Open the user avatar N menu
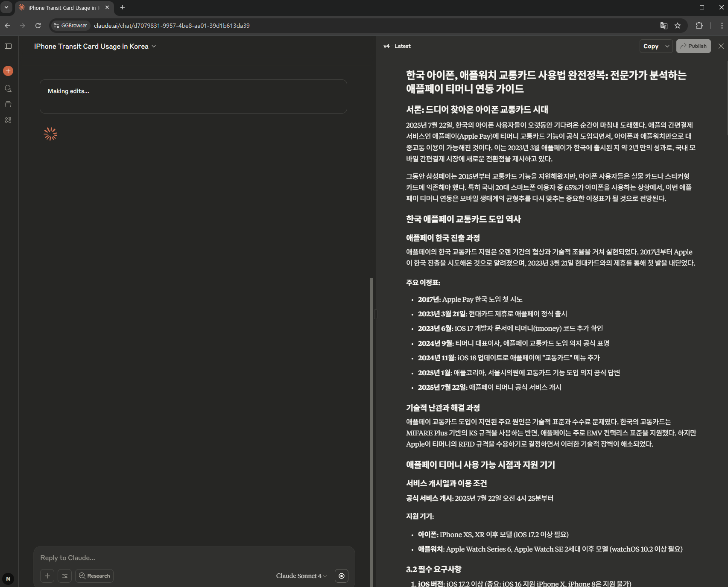 click(8, 579)
